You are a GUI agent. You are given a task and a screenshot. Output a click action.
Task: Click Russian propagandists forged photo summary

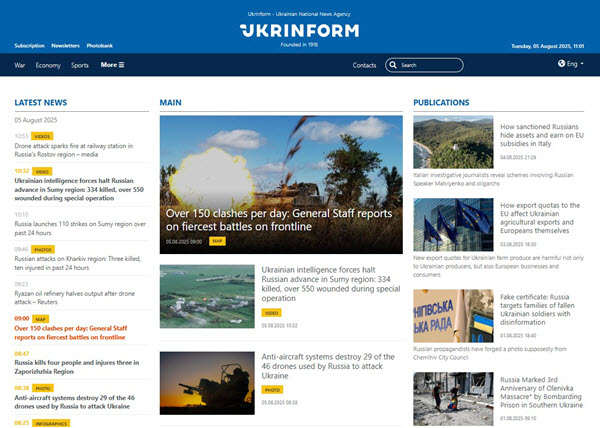click(490, 353)
